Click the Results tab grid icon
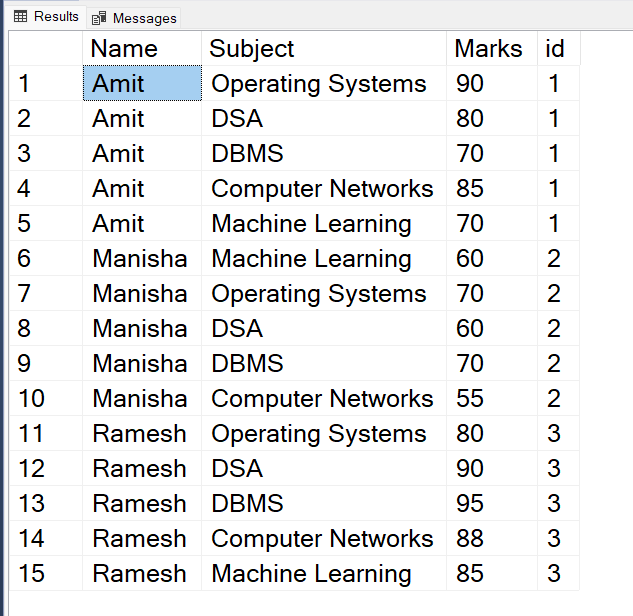633x616 pixels. coord(21,17)
